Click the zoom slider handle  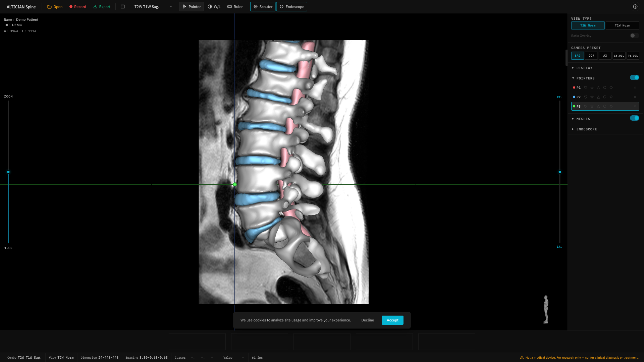point(8,172)
